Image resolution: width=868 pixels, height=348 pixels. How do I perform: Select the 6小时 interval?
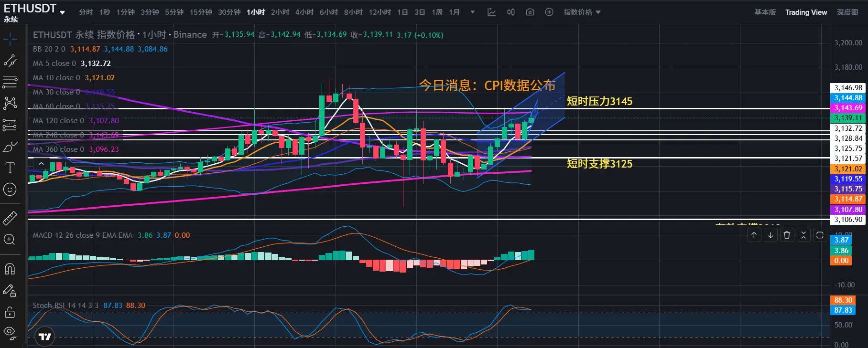[329, 12]
